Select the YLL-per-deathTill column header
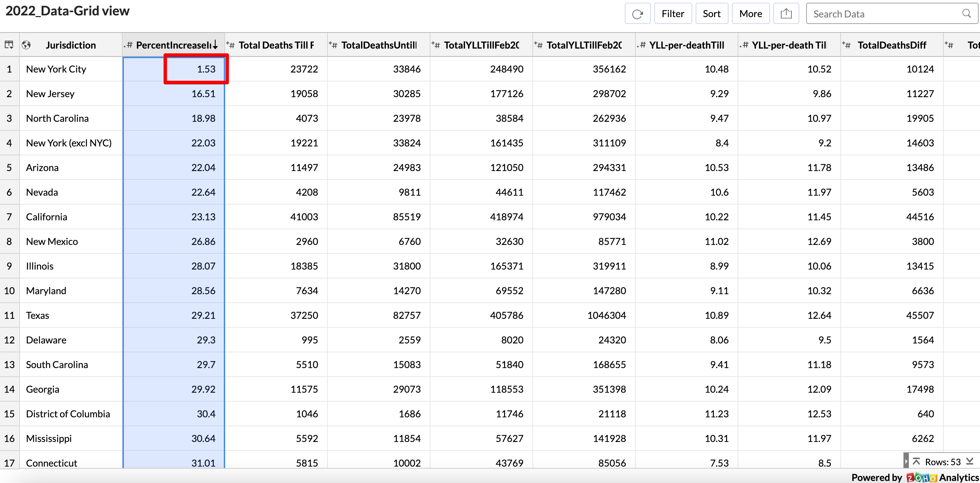This screenshot has height=483, width=980. click(687, 45)
